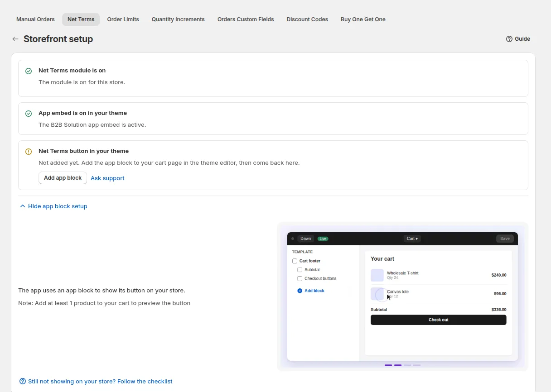Go back using the arrow beside Storefront setup

pyautogui.click(x=15, y=39)
